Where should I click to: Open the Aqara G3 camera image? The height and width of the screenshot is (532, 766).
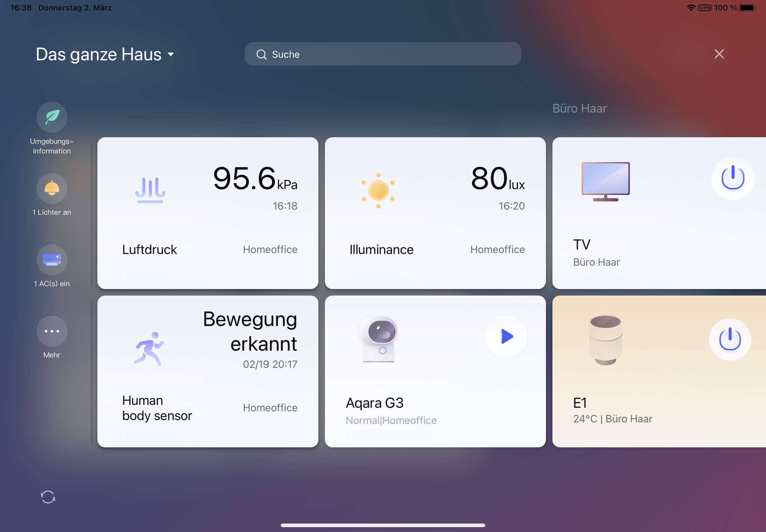click(x=379, y=339)
